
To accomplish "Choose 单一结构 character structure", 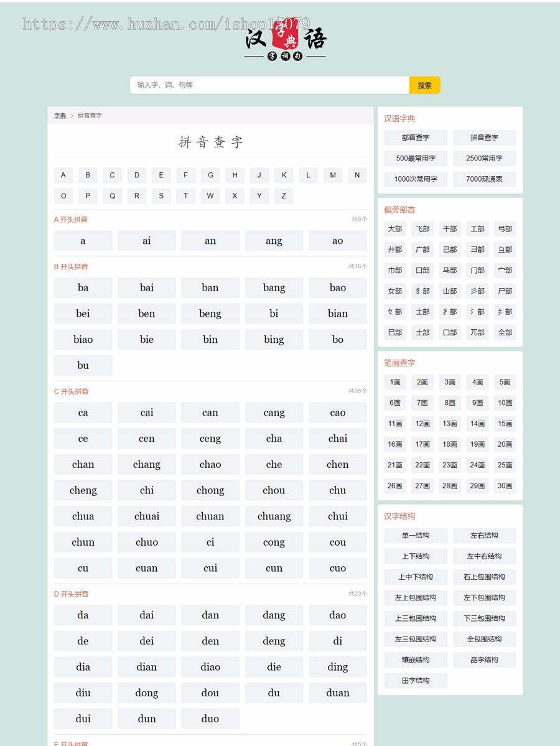I will [416, 535].
